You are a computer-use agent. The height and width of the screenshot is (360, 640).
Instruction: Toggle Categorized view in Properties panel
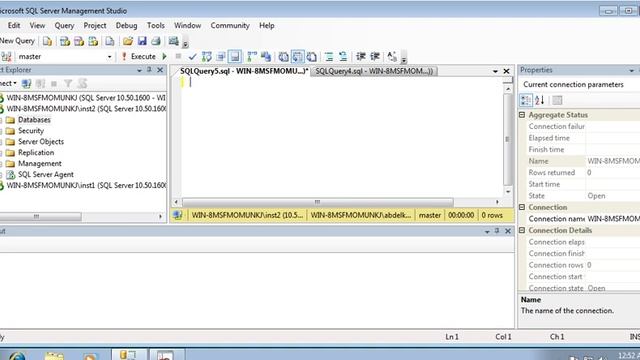coord(526,100)
